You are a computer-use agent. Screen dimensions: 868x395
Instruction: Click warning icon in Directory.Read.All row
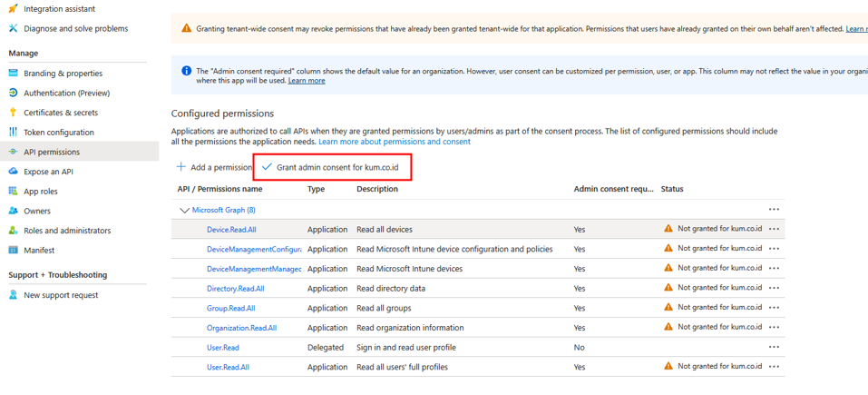(x=668, y=288)
